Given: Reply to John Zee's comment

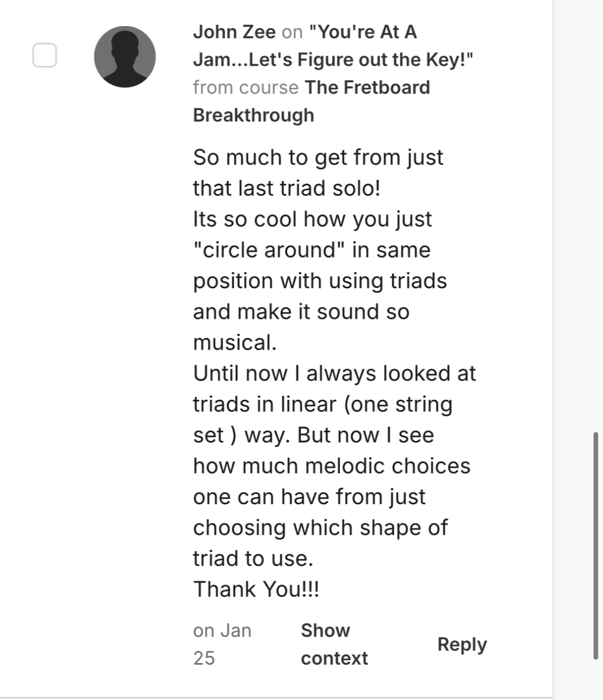Looking at the screenshot, I should (462, 644).
